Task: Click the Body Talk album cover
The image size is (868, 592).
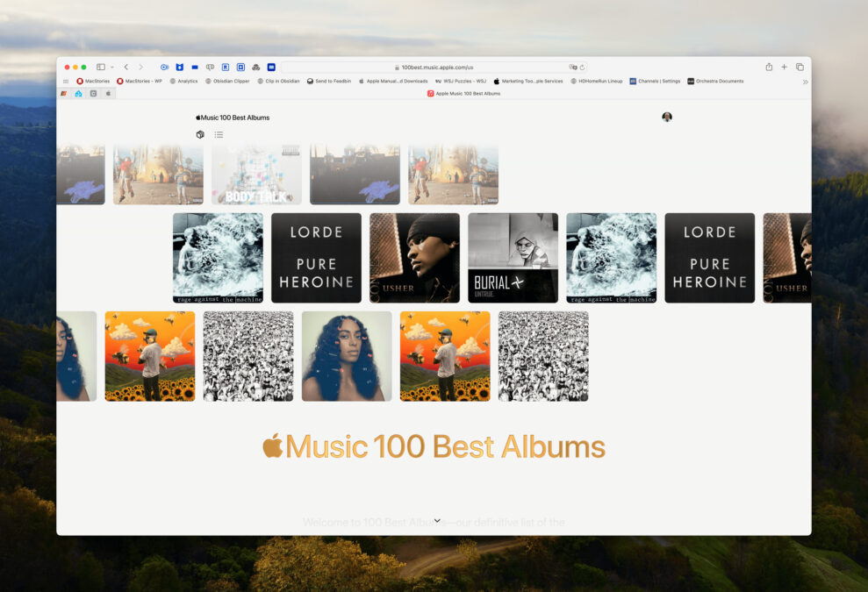Action: click(256, 175)
